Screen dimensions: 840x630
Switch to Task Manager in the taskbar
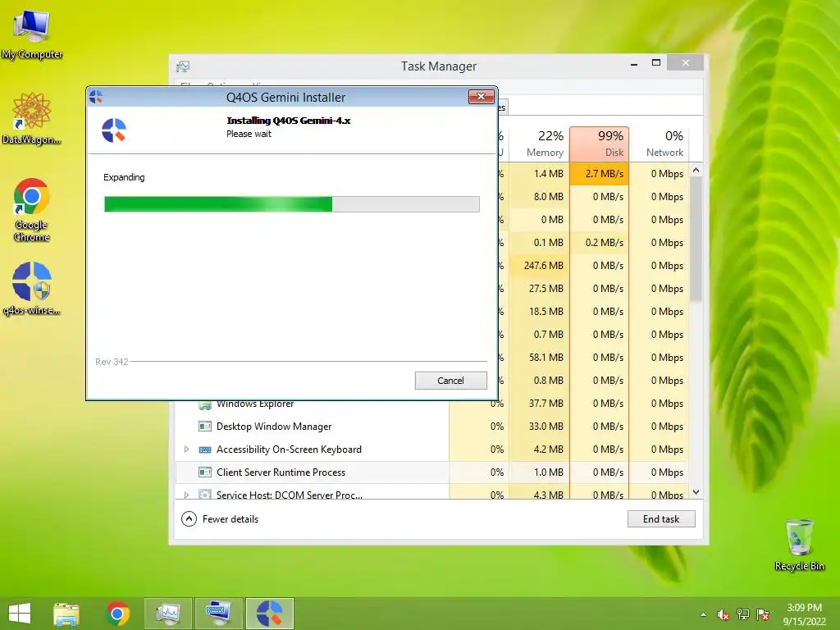click(168, 614)
